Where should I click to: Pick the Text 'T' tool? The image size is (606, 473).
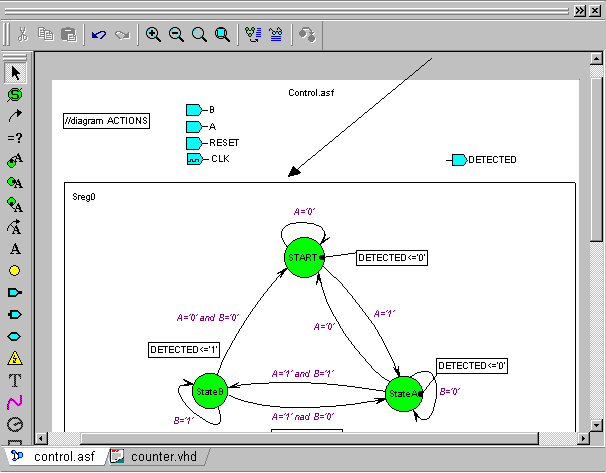coord(15,380)
